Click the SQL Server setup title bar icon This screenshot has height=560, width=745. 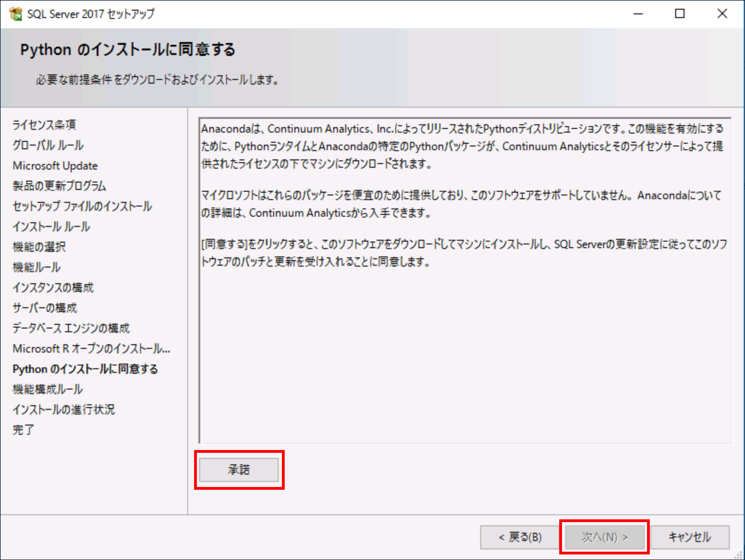point(15,14)
